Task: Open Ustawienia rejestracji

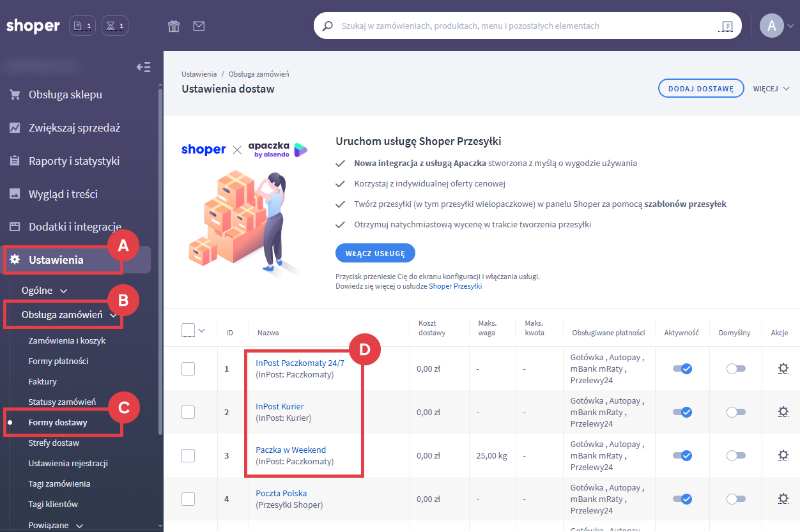Action: [68, 464]
